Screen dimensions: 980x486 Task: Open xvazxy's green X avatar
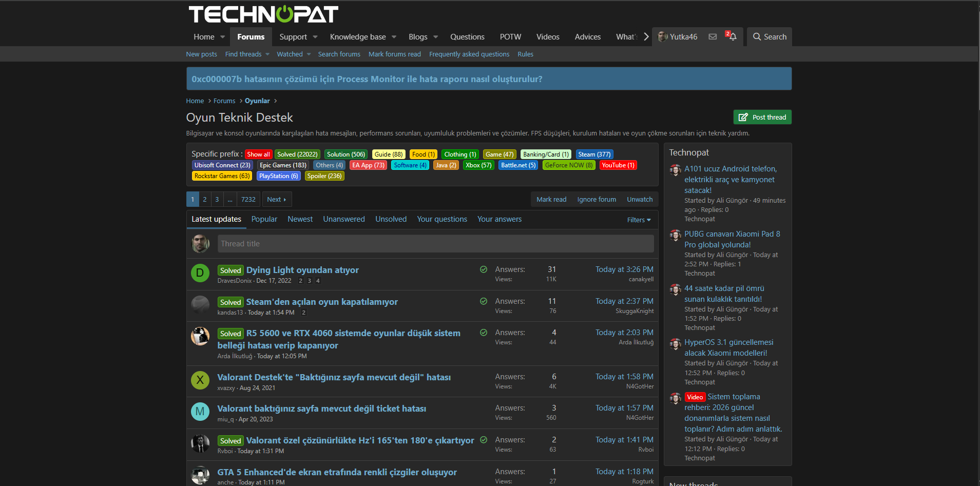pyautogui.click(x=200, y=380)
